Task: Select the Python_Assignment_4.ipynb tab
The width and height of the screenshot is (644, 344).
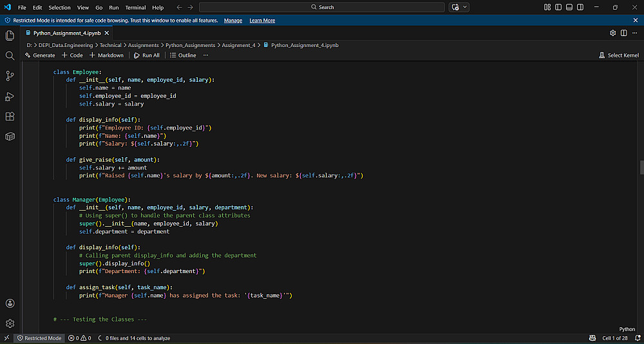Action: (67, 33)
